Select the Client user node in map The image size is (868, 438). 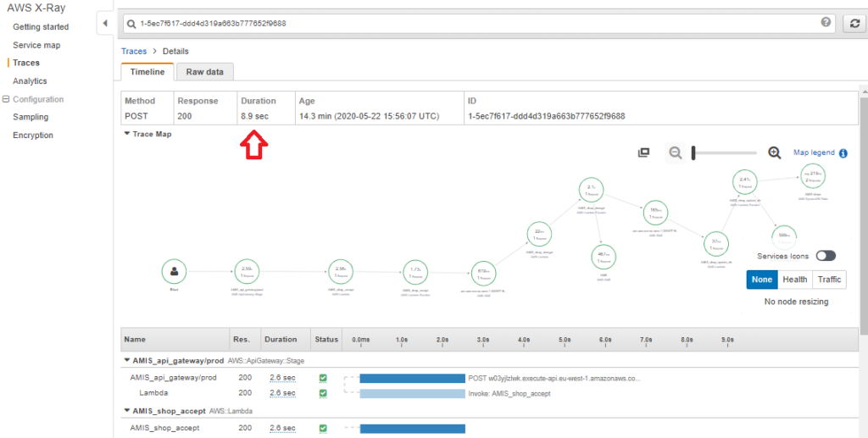174,271
